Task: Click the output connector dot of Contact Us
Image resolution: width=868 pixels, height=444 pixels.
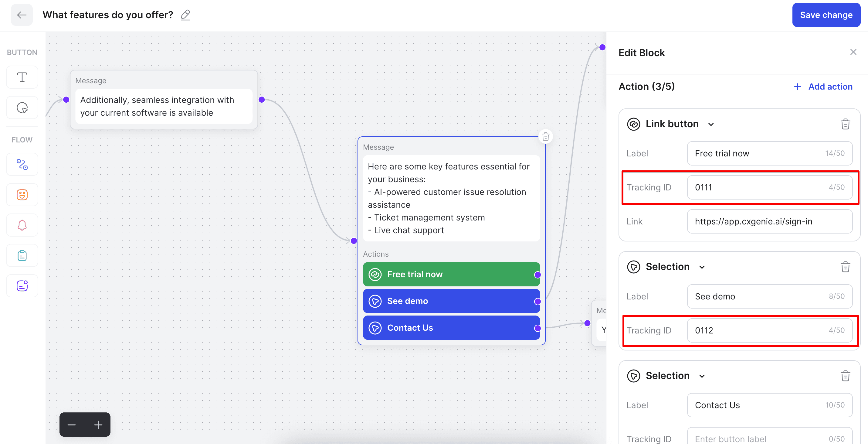Action: click(x=537, y=328)
